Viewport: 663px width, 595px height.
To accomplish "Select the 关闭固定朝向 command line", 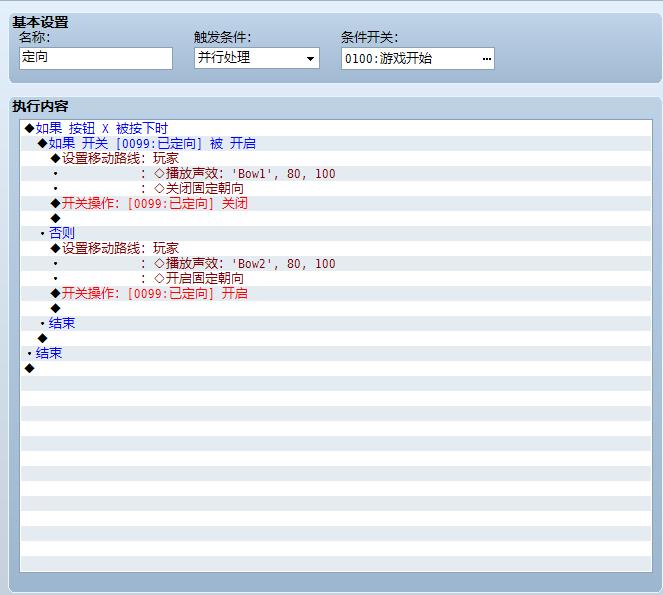I will click(x=336, y=188).
